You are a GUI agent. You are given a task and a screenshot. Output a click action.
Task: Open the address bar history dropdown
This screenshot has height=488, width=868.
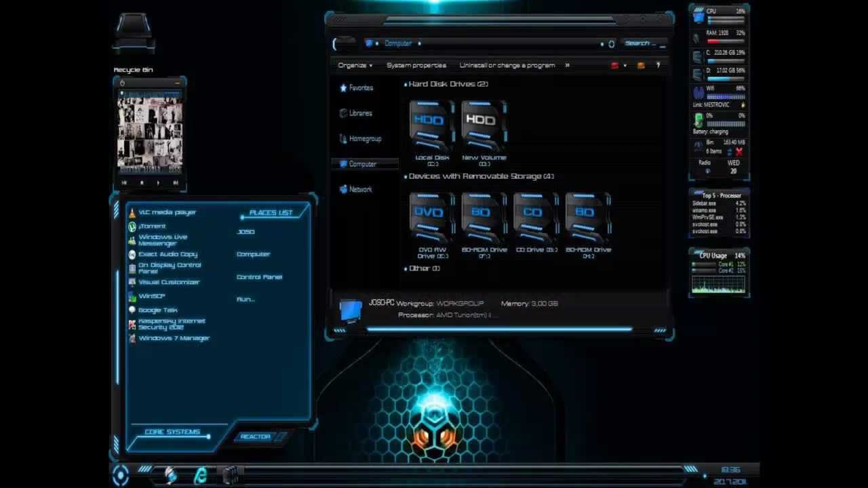click(602, 43)
